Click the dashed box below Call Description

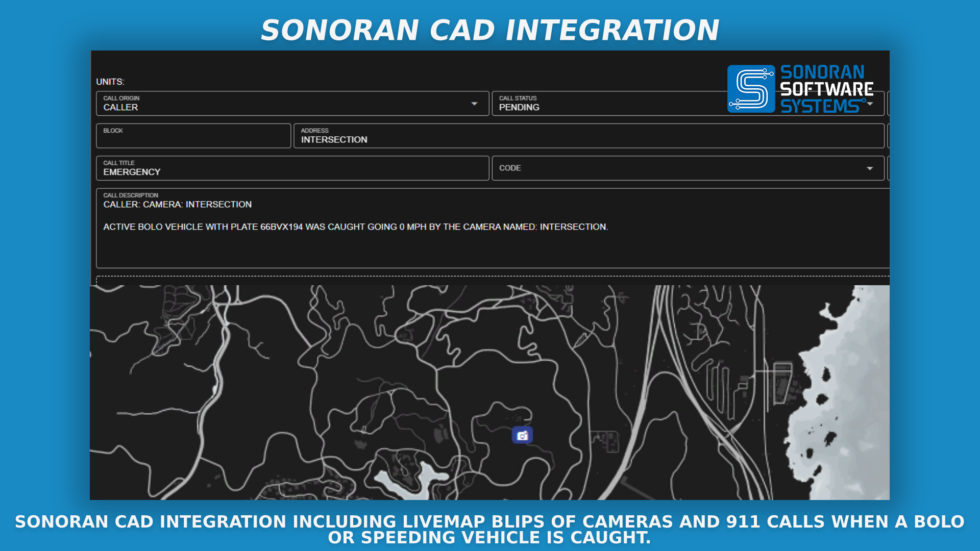tap(490, 280)
